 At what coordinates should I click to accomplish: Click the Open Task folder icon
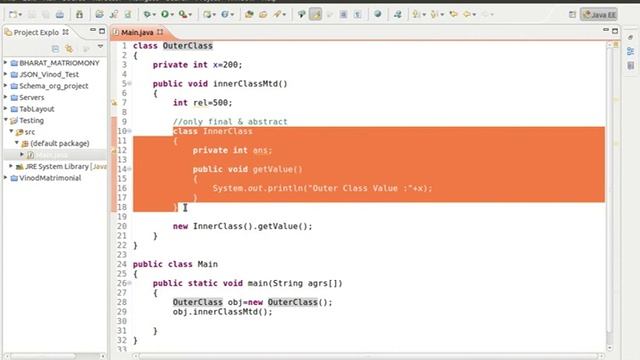click(263, 15)
